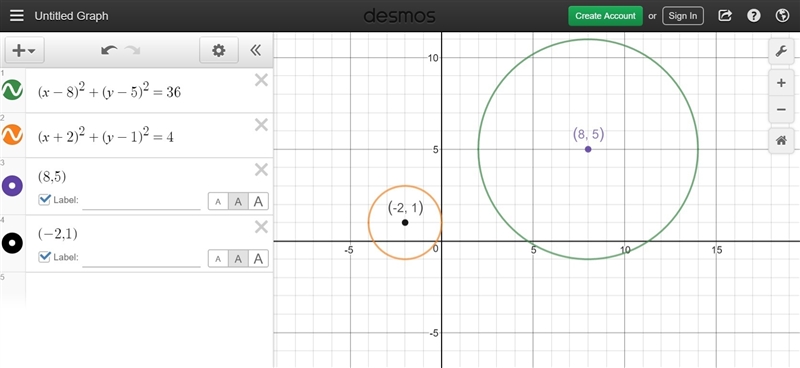The image size is (800, 368).
Task: Reset view with the home icon
Action: (x=781, y=141)
